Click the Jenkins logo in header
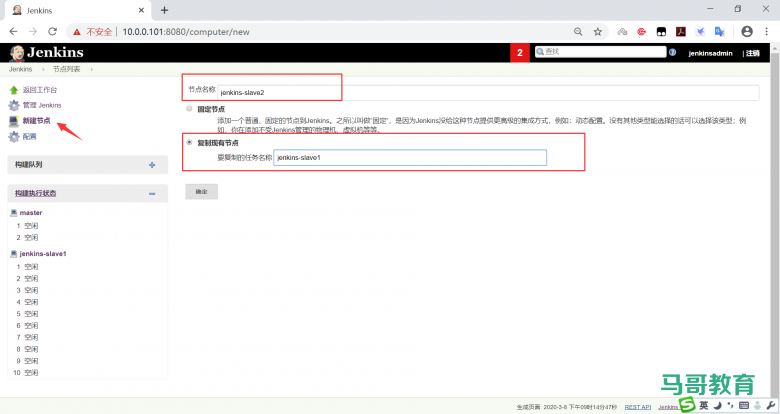Screen dimensions: 780x414 click(x=47, y=52)
